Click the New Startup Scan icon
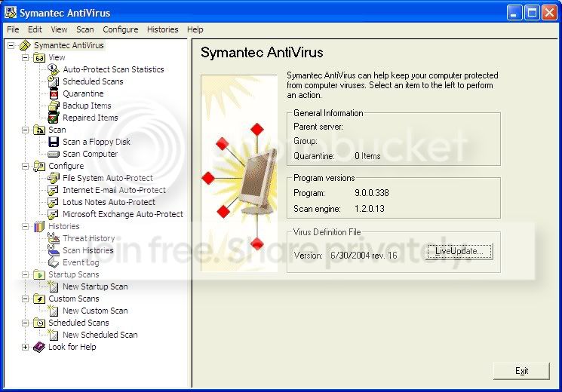This screenshot has width=562, height=392. pos(54,286)
